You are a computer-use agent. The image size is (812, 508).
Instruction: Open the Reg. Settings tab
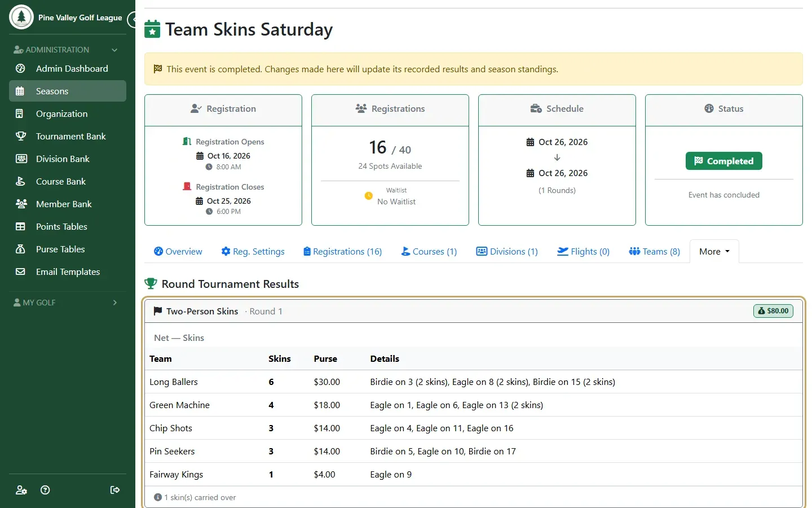point(253,251)
